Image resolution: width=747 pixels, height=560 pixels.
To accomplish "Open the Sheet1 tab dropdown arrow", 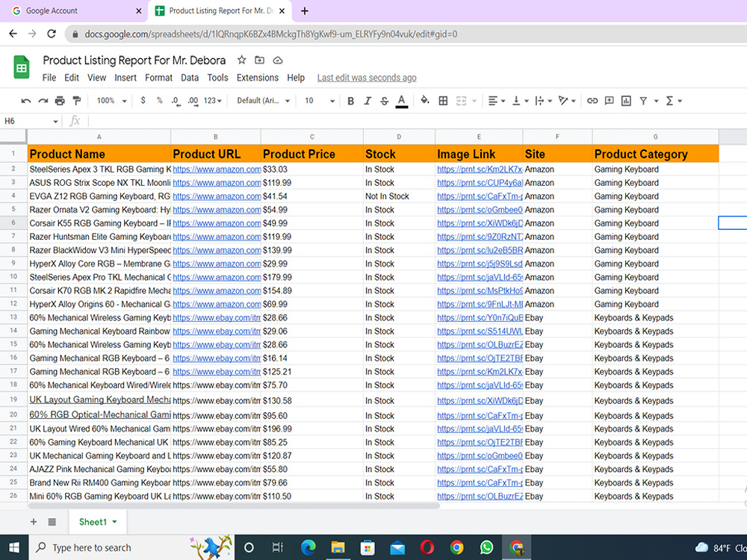I will [115, 522].
